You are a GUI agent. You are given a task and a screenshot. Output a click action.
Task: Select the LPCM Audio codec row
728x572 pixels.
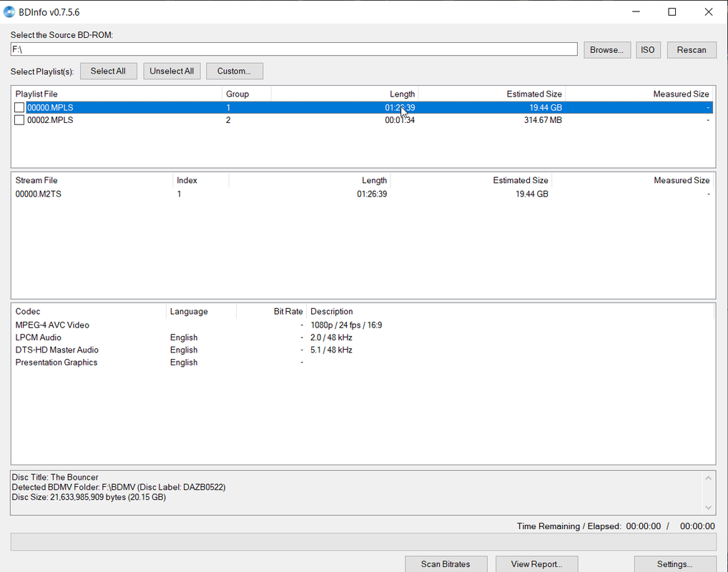pos(363,337)
